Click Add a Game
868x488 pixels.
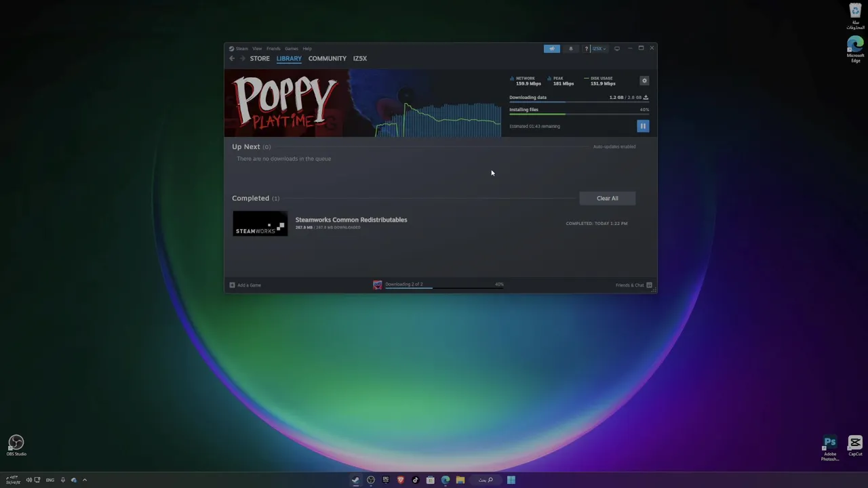click(245, 285)
